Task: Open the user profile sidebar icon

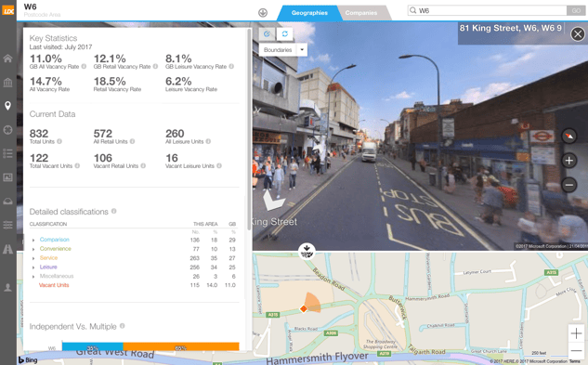Action: [x=7, y=287]
